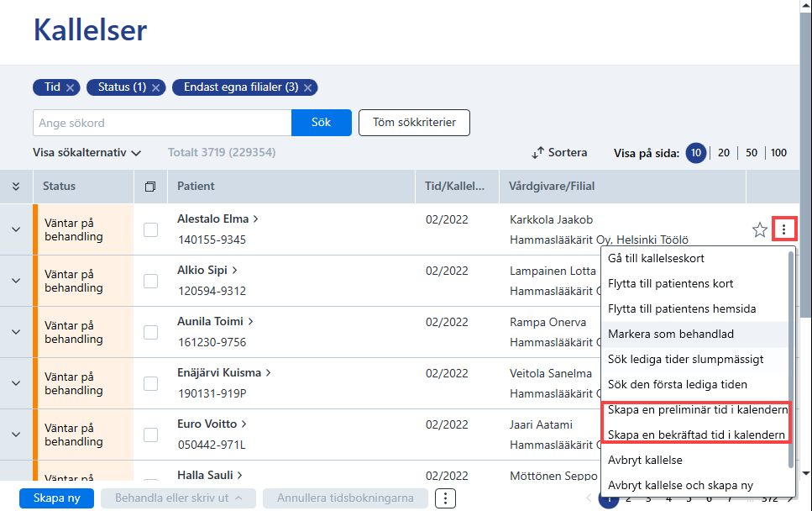Click select-all icon in table header
The width and height of the screenshot is (812, 511).
pyautogui.click(x=150, y=187)
